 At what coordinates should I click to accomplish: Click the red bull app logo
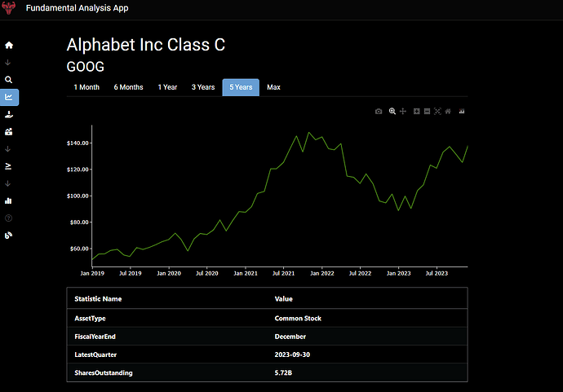(9, 7)
